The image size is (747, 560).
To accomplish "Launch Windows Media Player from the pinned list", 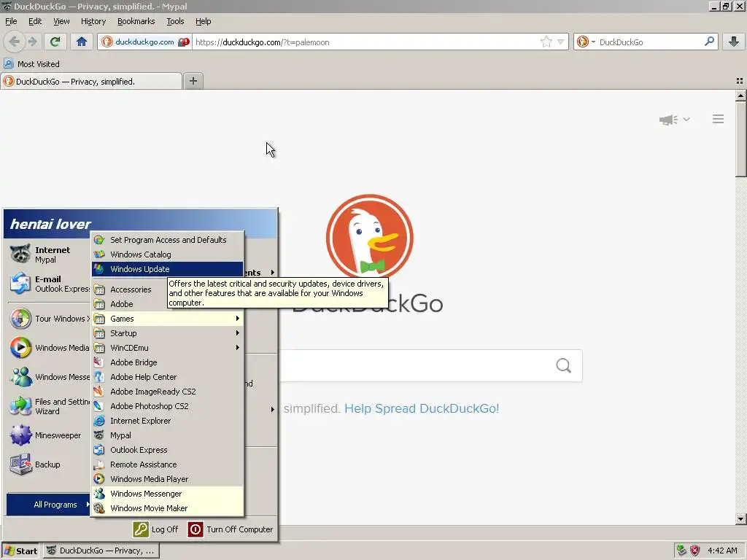I will point(48,348).
